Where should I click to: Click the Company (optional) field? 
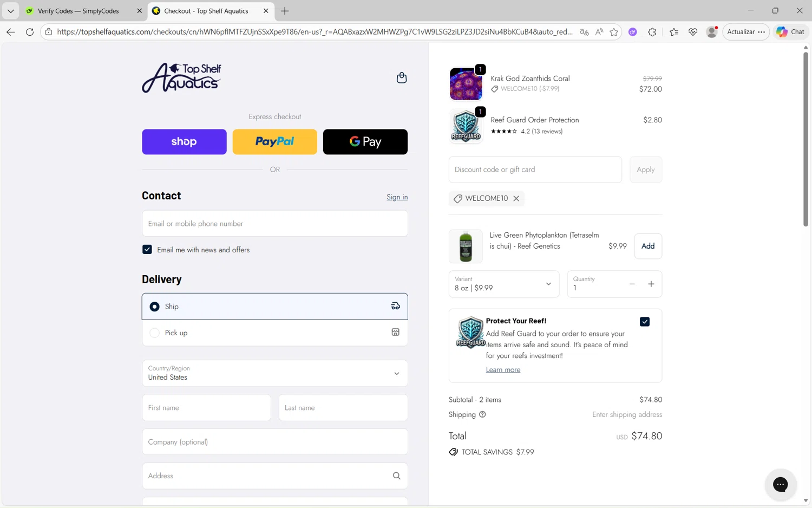click(x=275, y=442)
